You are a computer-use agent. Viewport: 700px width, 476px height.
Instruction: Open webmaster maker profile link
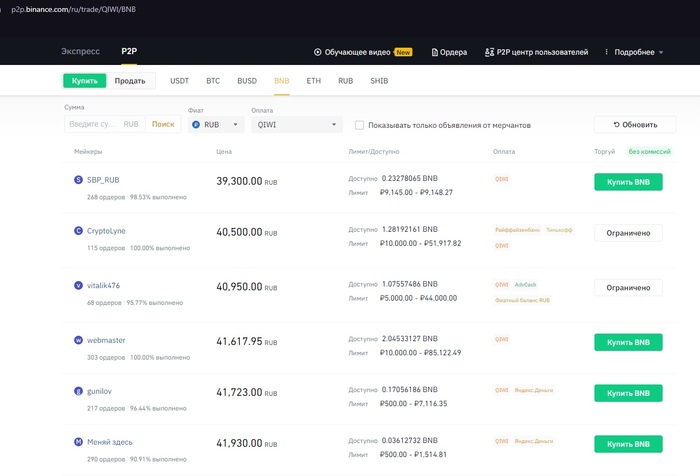click(x=106, y=340)
